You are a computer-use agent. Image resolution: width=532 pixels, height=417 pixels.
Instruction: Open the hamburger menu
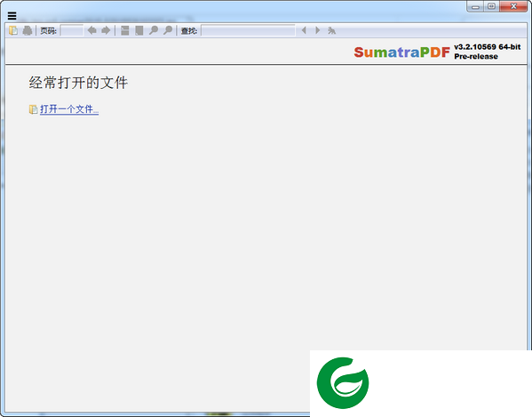(12, 16)
